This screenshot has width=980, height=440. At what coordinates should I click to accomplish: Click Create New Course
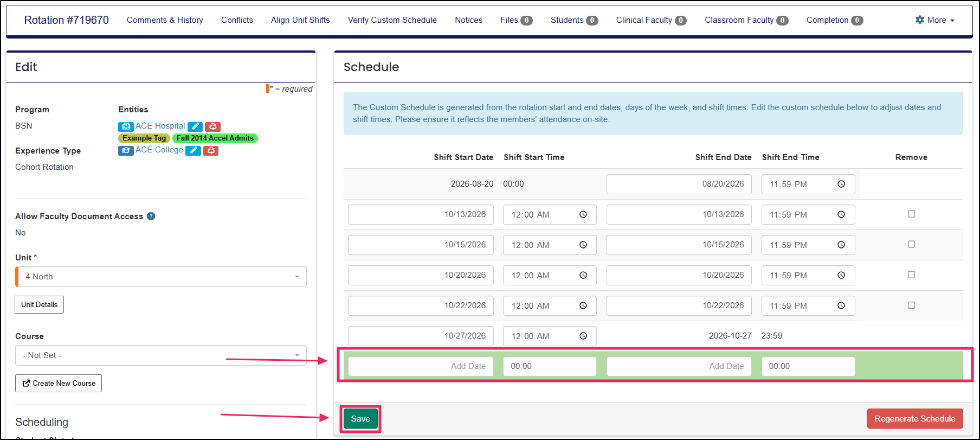coord(59,383)
